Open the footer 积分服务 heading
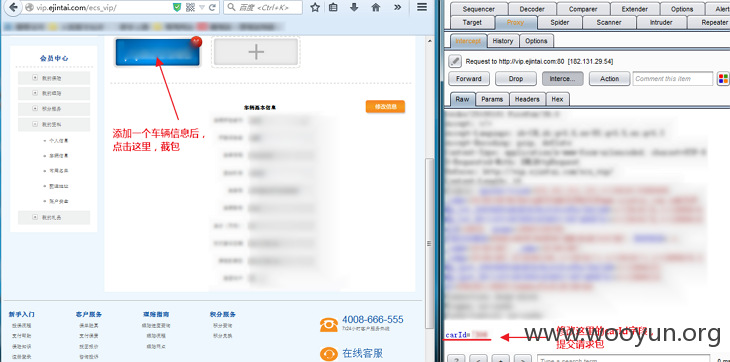 [223, 315]
